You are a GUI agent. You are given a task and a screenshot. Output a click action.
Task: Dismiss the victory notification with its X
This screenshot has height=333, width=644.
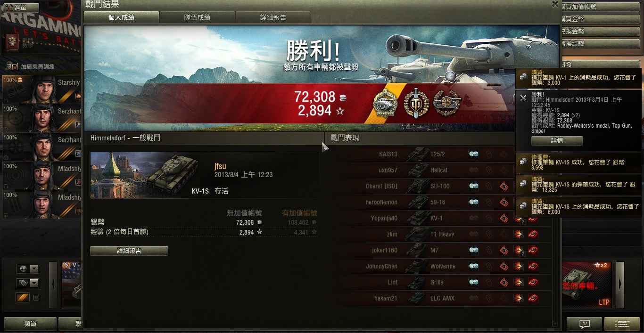click(x=523, y=98)
